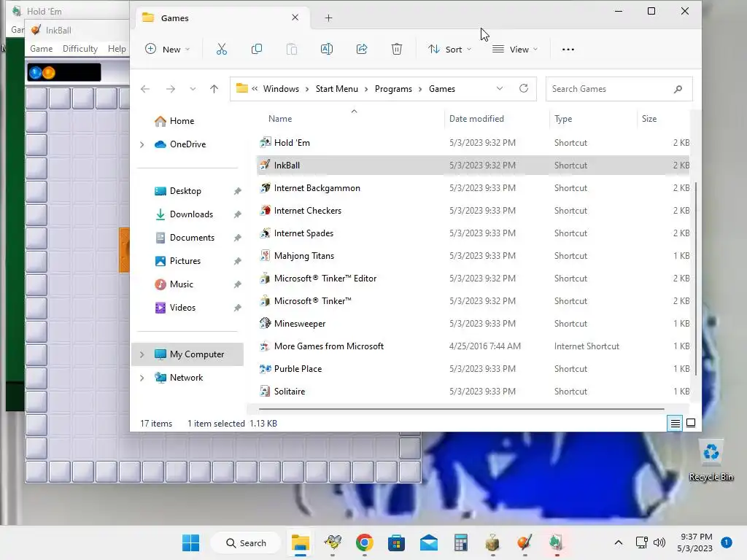Sort by Type column header
The width and height of the screenshot is (747, 560).
[x=563, y=119]
